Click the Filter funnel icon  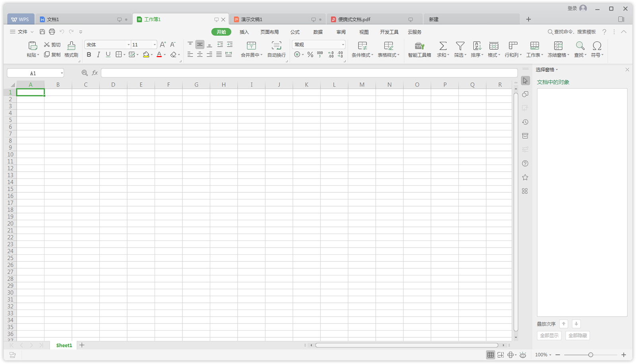click(x=460, y=46)
